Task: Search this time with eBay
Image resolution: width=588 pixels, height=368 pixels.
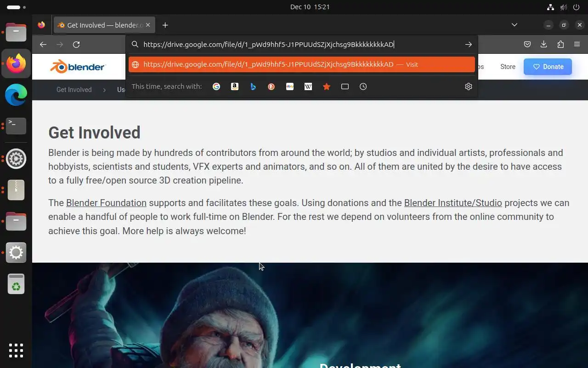Action: tap(290, 86)
